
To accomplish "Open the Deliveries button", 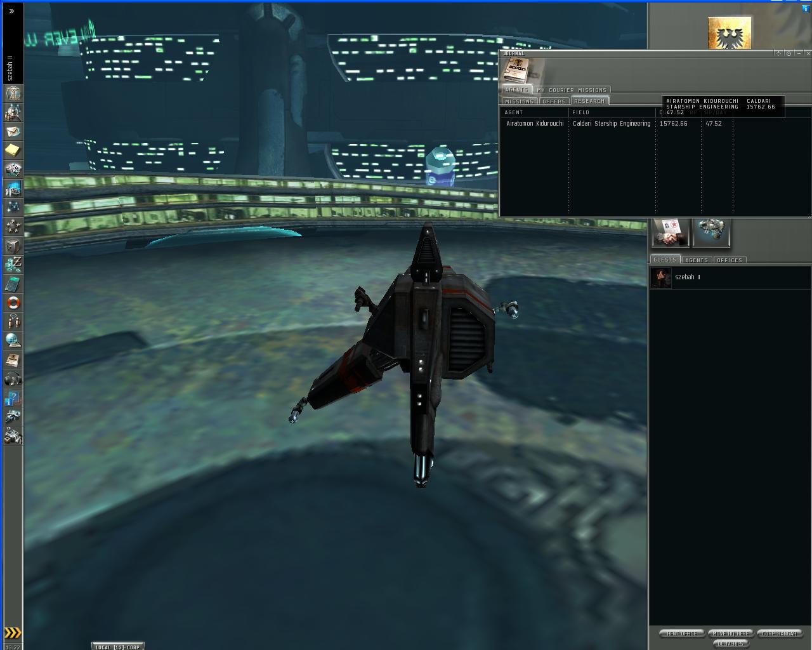I will coord(731,644).
